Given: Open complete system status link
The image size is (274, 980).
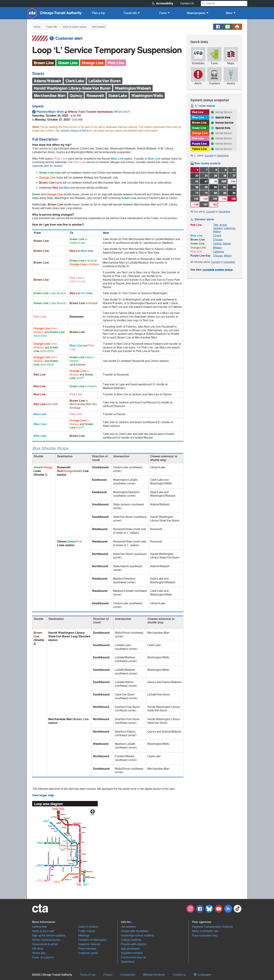Looking at the screenshot, I should pyautogui.click(x=217, y=270).
